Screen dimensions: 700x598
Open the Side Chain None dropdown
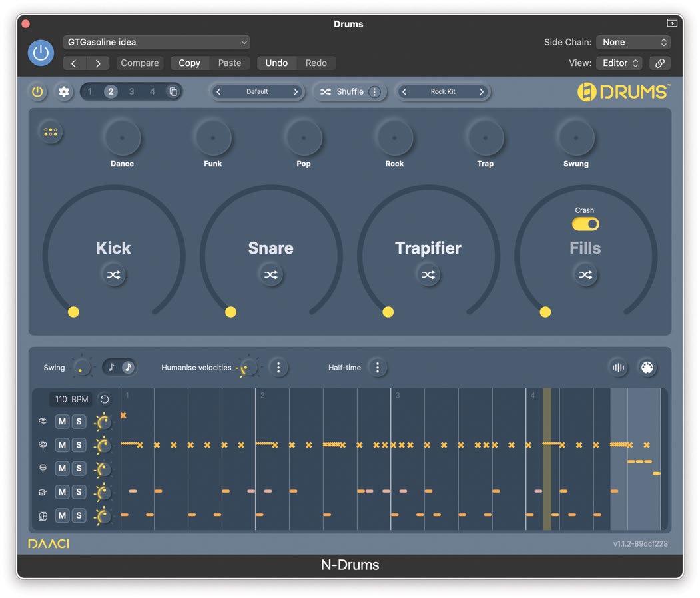[633, 42]
